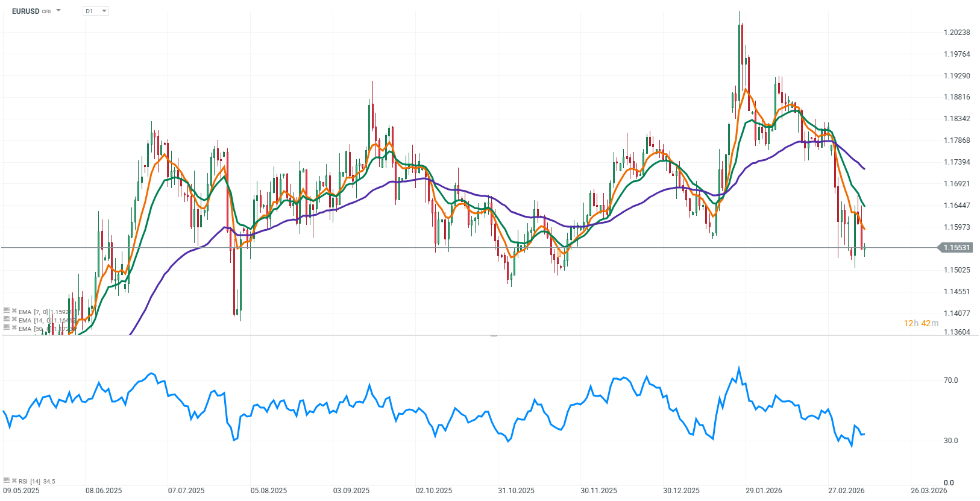Click the 12h 42m candle countdown timer
Viewport: 980px width, 501px height.
(920, 323)
